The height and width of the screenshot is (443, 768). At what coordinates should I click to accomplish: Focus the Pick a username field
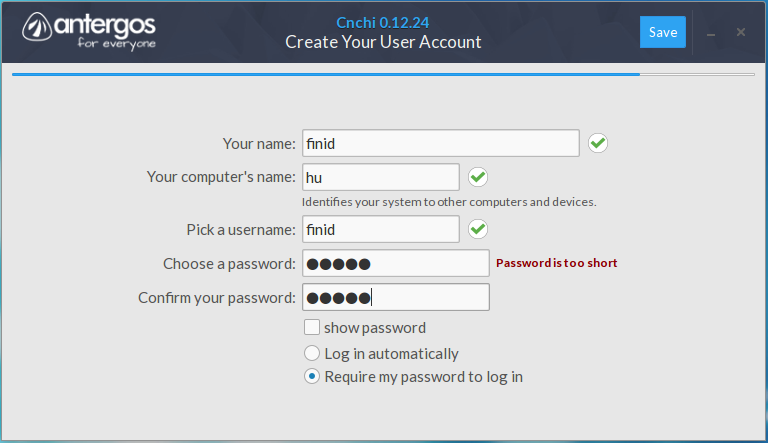[x=381, y=229]
